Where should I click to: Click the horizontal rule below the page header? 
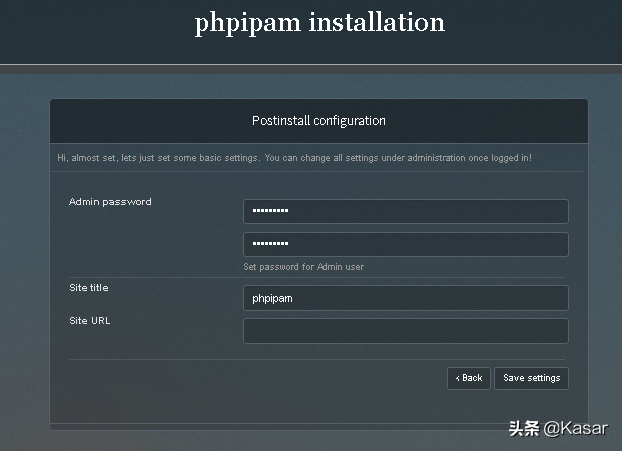[x=311, y=65]
